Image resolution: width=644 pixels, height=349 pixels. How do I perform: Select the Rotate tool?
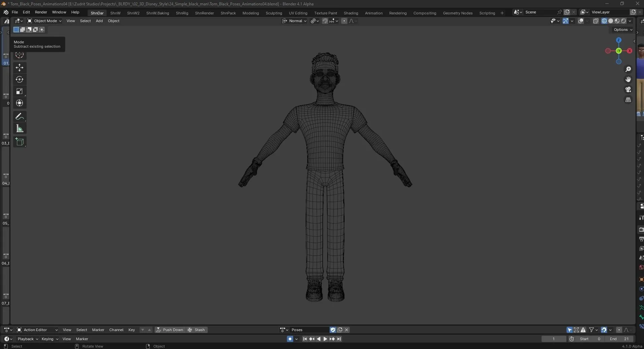click(x=20, y=80)
